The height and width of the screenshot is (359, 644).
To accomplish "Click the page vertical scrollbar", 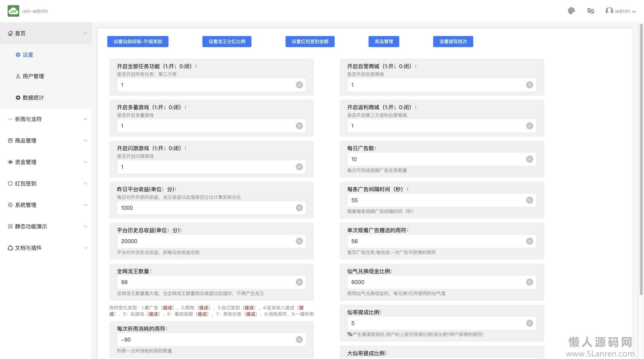I will 641,157.
